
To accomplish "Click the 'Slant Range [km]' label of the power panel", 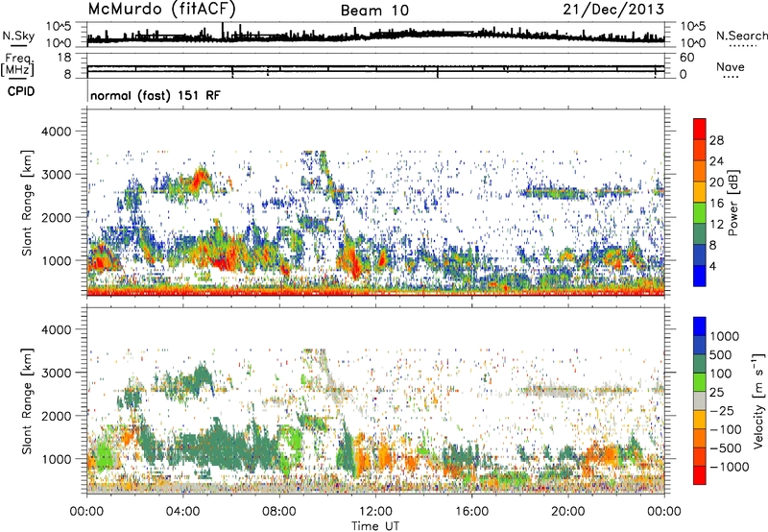I will coord(27,203).
